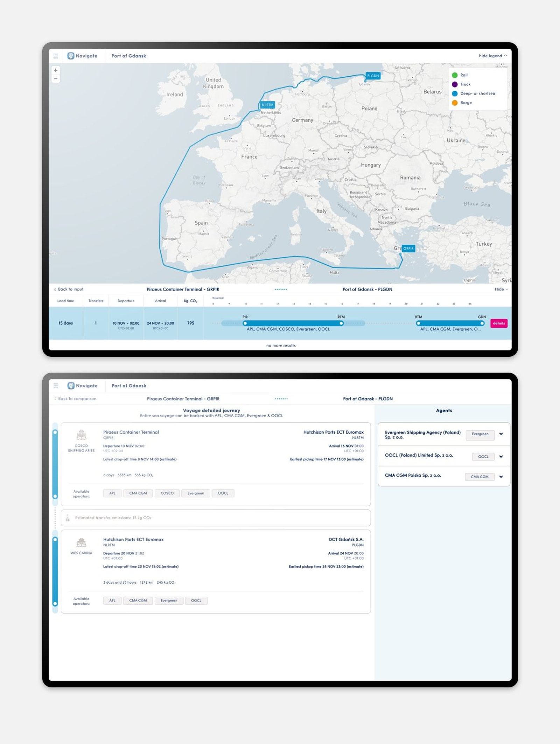The width and height of the screenshot is (560, 744).
Task: Select COSCO operator in first leg
Action: click(x=167, y=493)
